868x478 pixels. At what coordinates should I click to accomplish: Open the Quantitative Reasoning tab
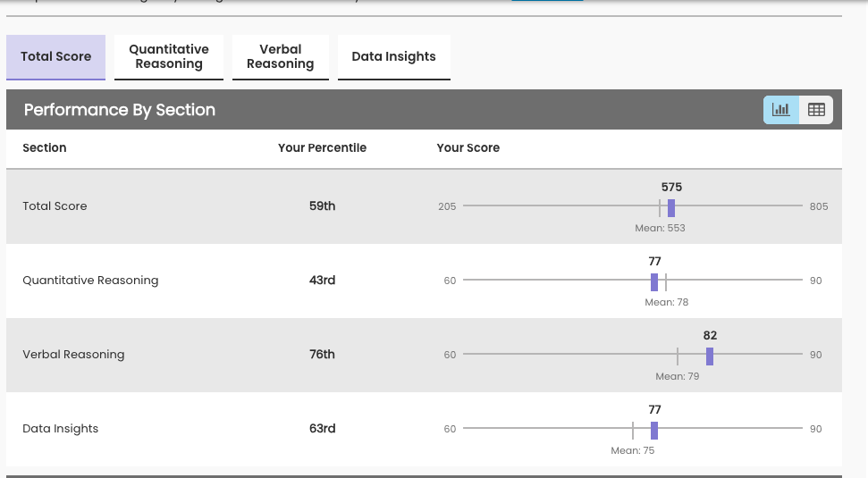[169, 56]
